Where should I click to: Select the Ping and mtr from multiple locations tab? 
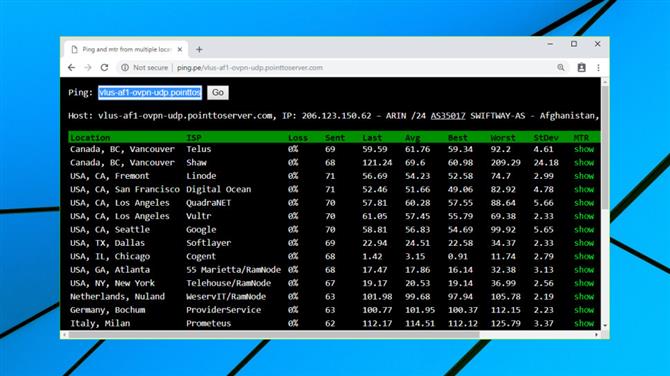(126, 50)
